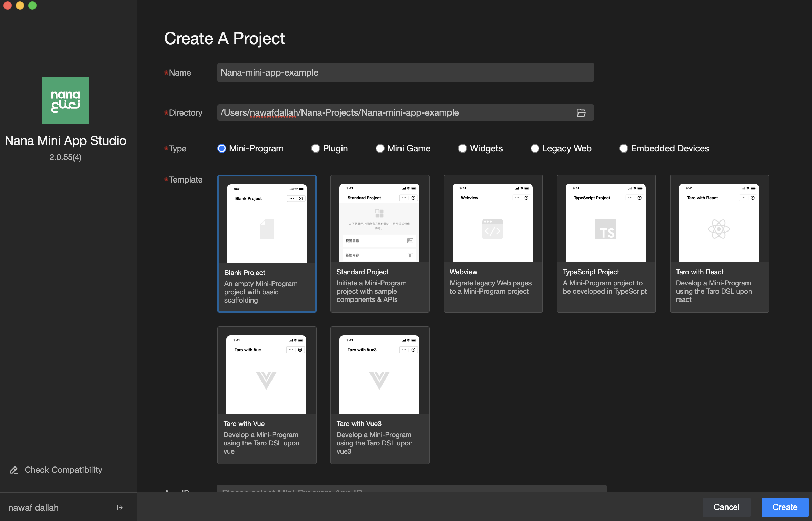This screenshot has height=521, width=812.
Task: Select the Widgets project type
Action: click(463, 148)
